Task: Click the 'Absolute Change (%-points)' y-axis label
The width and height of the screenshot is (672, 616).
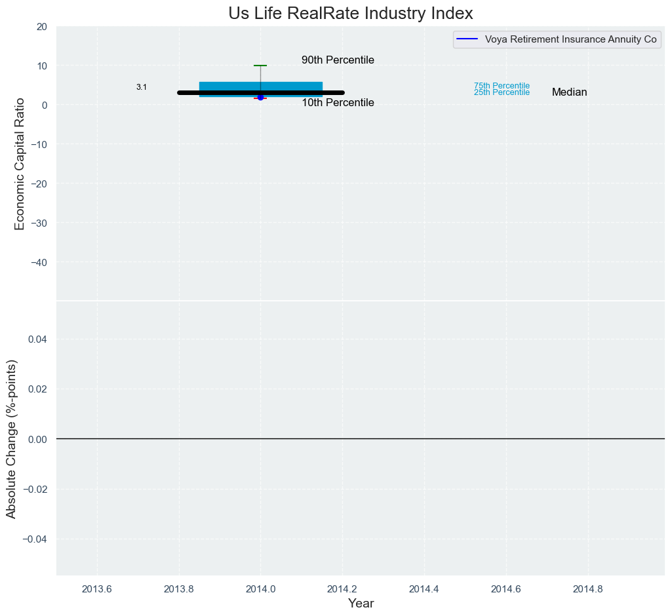Action: (11, 438)
